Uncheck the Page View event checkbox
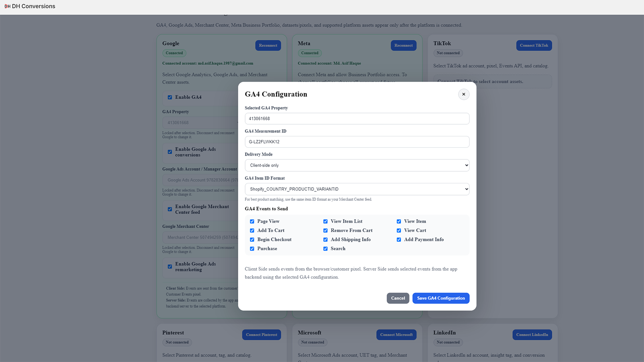The height and width of the screenshot is (362, 644). click(x=252, y=222)
